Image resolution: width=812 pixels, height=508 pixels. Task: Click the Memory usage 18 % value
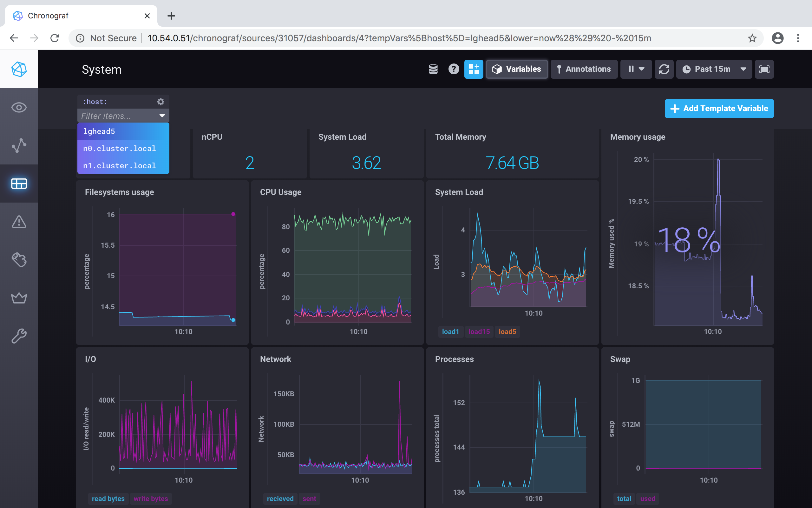(x=689, y=240)
